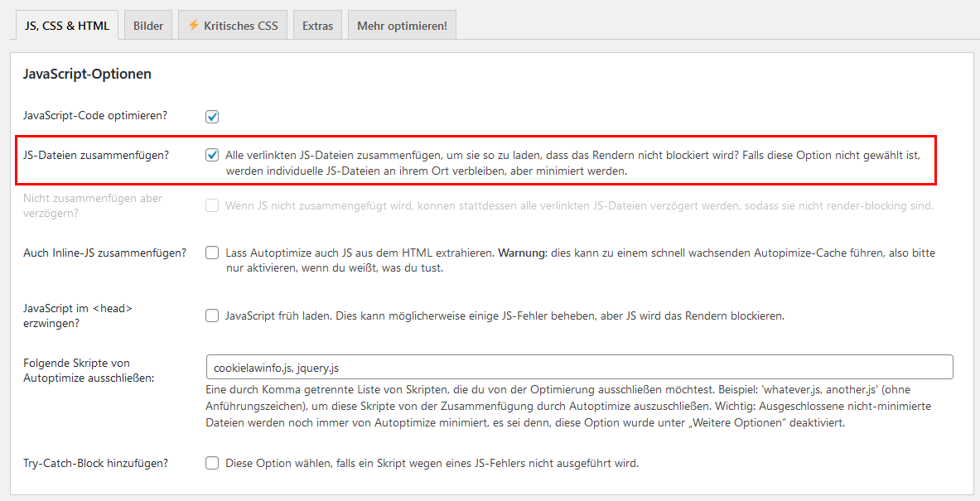Click the lightning bolt icon on Kritisches CSS
The image size is (980, 501).
point(194,25)
